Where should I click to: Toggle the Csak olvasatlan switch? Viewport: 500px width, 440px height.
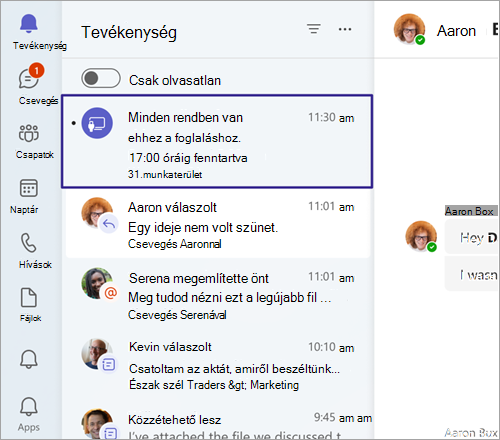101,78
